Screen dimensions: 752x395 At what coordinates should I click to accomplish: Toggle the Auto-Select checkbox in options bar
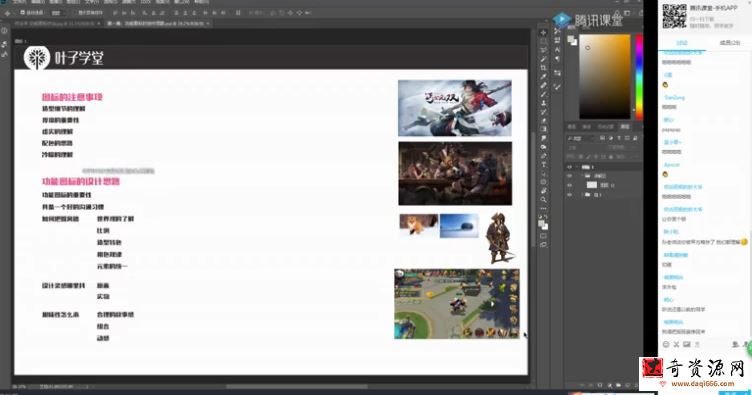[x=23, y=13]
